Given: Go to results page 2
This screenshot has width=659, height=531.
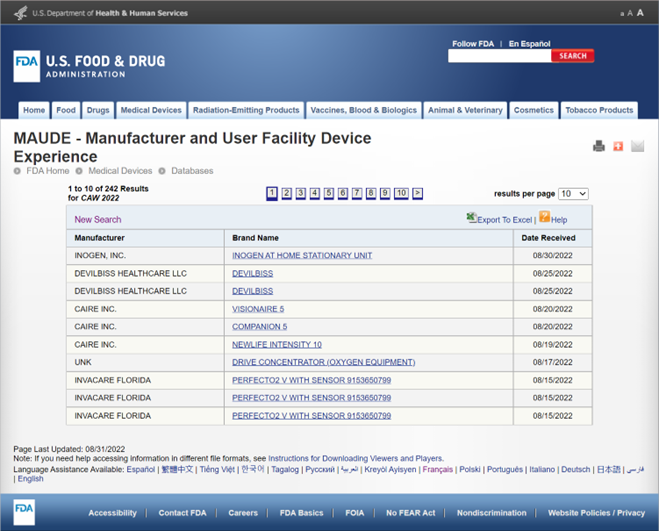Looking at the screenshot, I should tap(287, 193).
